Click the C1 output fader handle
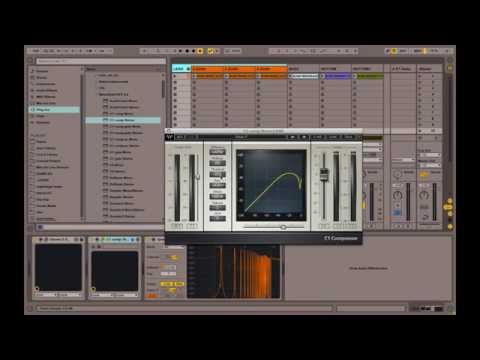This screenshot has width=480, height=360. pyautogui.click(x=324, y=175)
